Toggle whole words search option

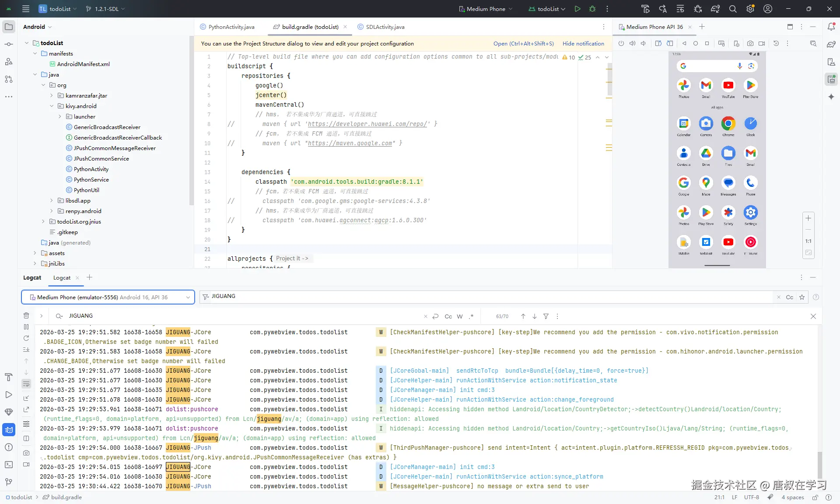coord(459,316)
